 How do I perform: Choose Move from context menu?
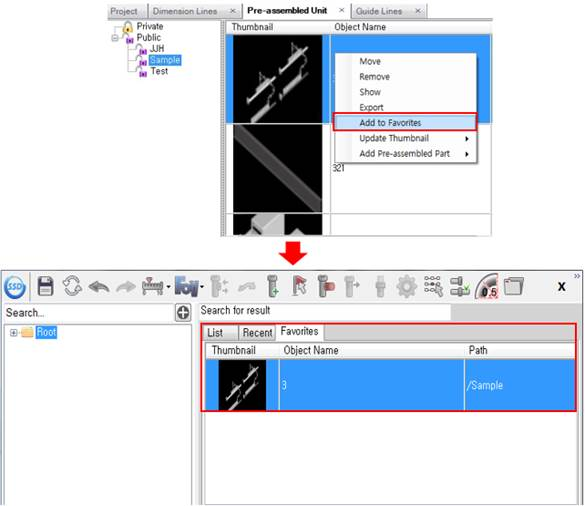point(405,61)
